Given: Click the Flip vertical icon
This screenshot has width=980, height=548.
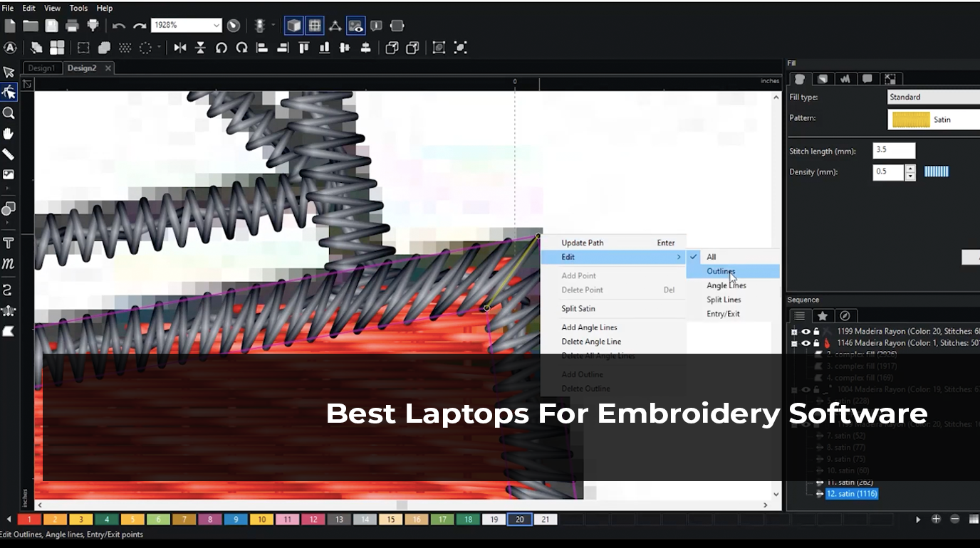Looking at the screenshot, I should pos(201,48).
